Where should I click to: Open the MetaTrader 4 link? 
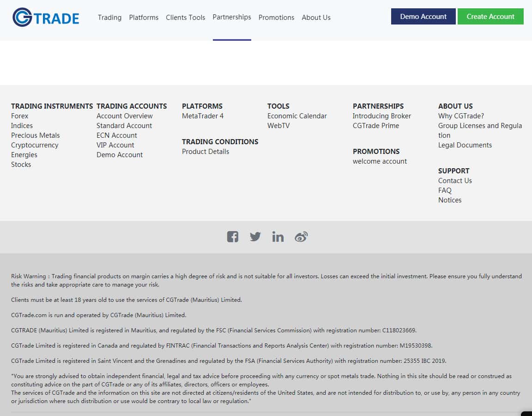[x=203, y=116]
